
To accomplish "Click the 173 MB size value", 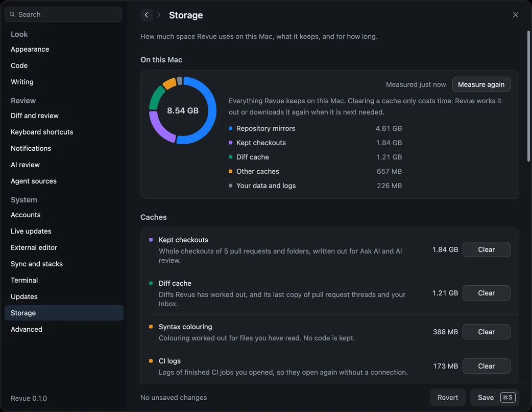I will click(x=446, y=366).
